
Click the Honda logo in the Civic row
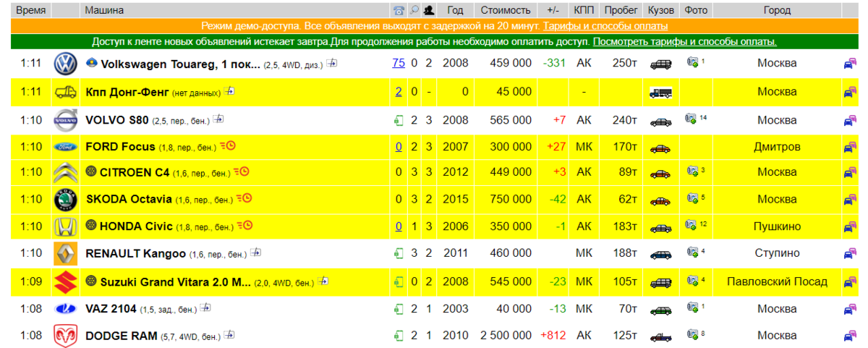[65, 226]
